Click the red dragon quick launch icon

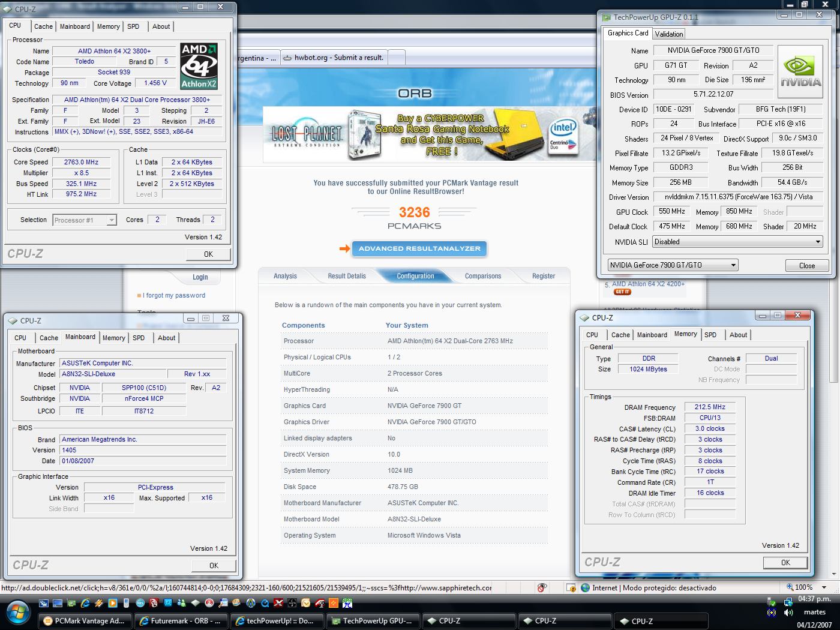click(154, 603)
